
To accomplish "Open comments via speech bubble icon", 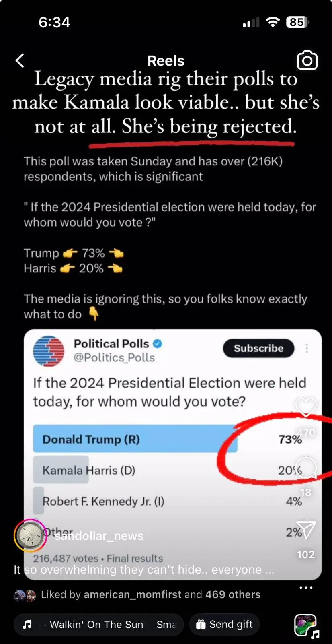I will (x=306, y=468).
